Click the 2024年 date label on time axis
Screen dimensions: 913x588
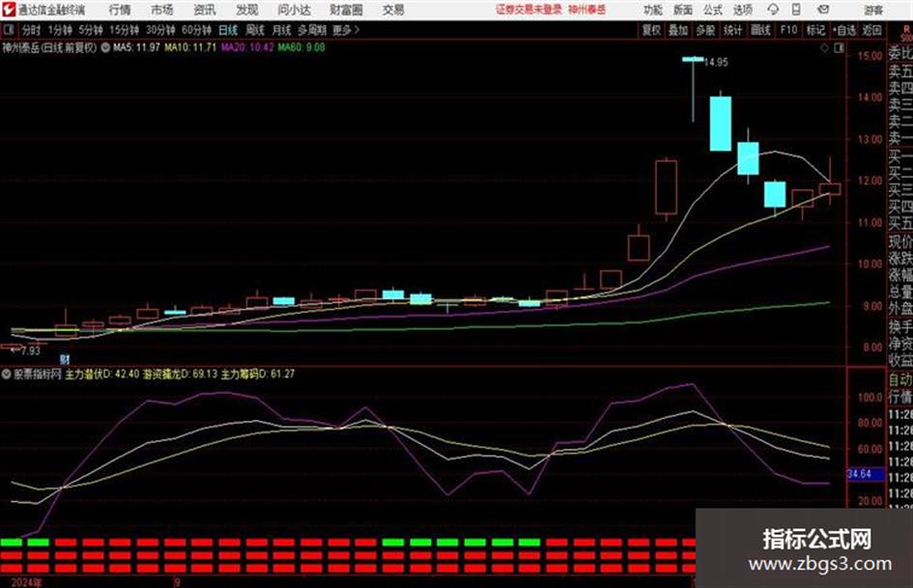coord(26,582)
